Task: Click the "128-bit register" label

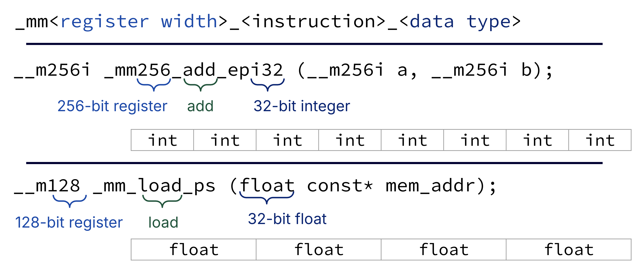Action: tap(69, 222)
